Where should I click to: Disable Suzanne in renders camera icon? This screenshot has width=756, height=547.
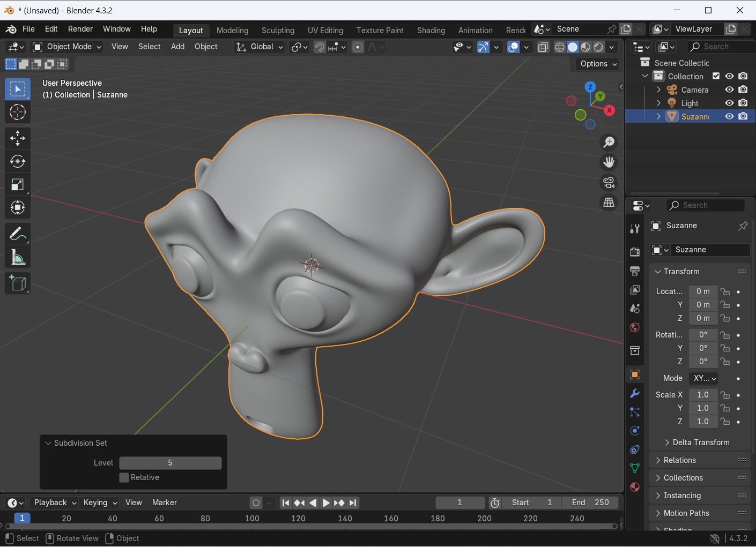pos(743,116)
